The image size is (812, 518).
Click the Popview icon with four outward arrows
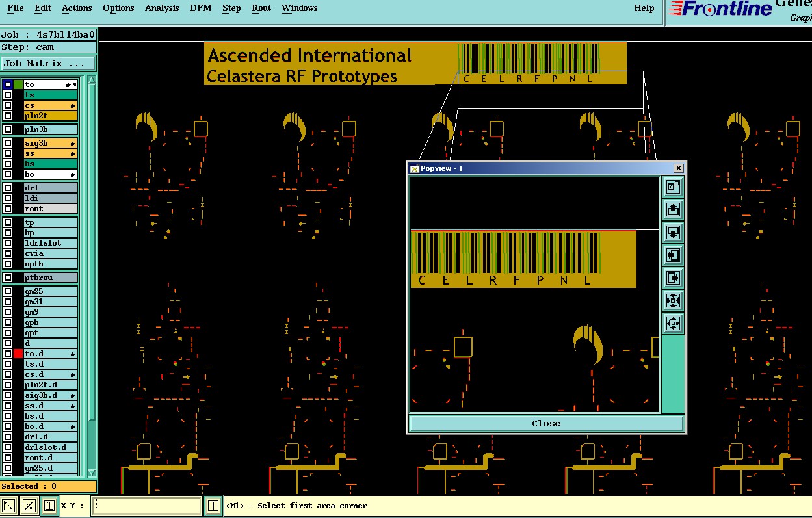(x=673, y=322)
